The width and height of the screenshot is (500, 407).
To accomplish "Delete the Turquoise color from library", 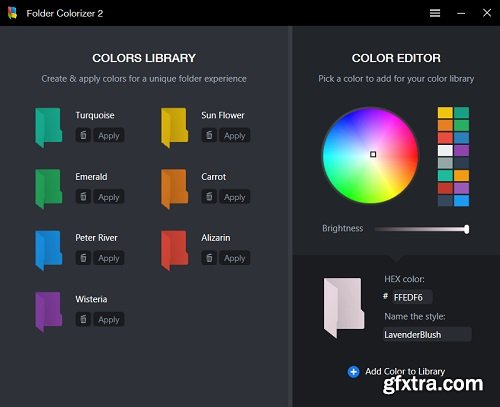I will pyautogui.click(x=83, y=135).
